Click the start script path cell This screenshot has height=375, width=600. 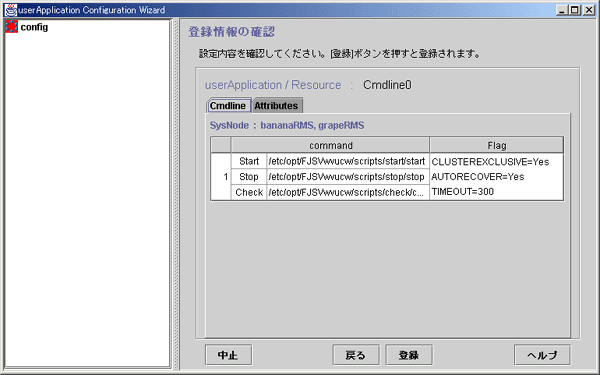click(x=347, y=161)
